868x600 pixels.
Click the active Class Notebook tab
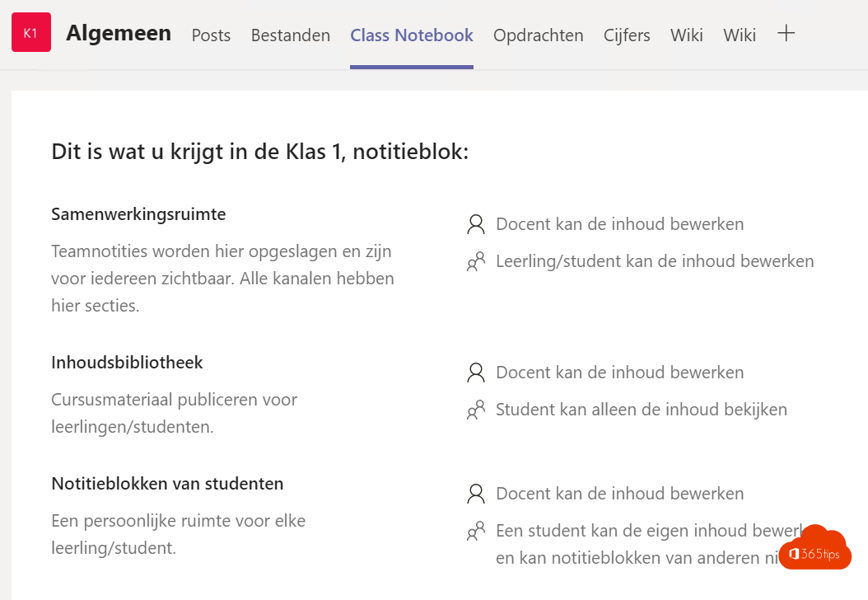click(411, 35)
